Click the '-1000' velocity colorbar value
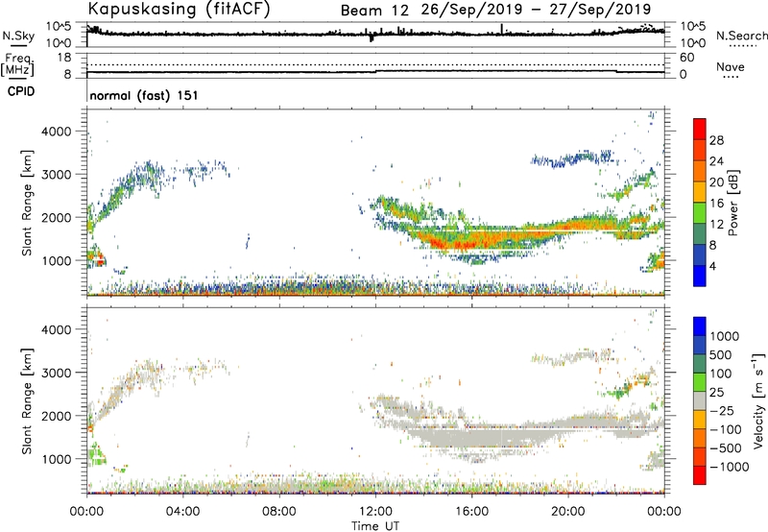Screen dimensions: 768x532 [x=730, y=467]
